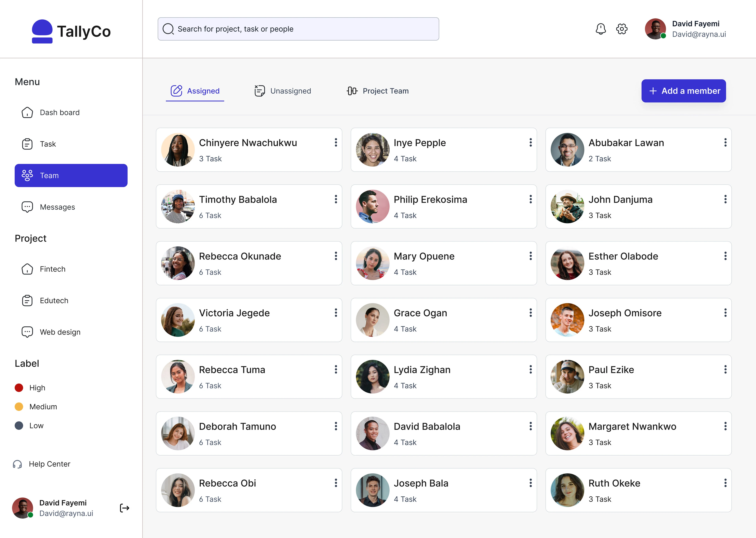Click the Dash board home icon
This screenshot has width=756, height=538.
click(x=27, y=113)
